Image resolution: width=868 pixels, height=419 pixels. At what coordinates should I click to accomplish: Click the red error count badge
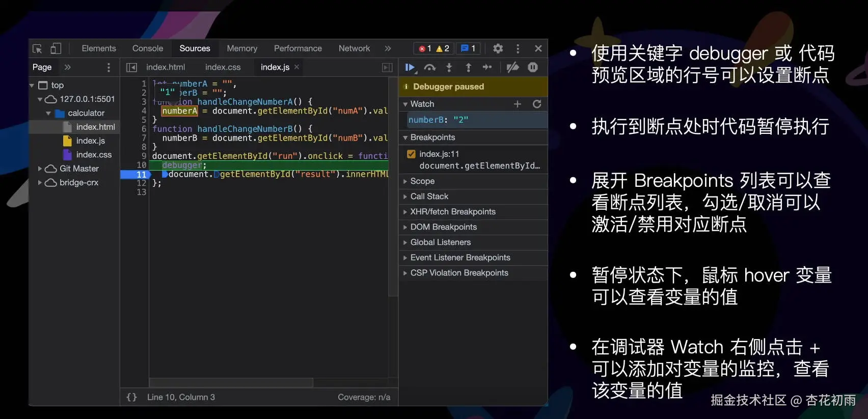coord(425,48)
